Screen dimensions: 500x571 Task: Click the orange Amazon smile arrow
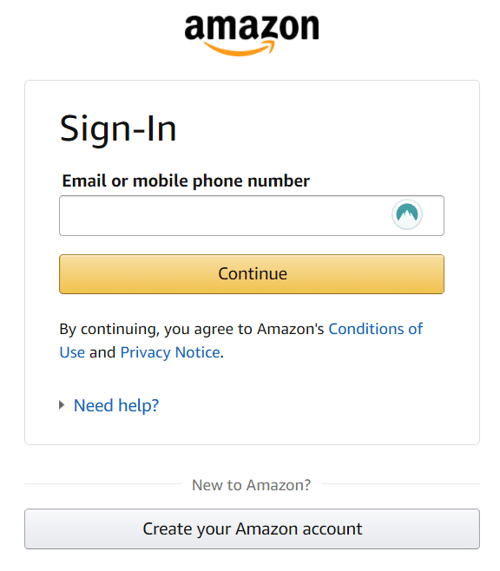(x=239, y=48)
